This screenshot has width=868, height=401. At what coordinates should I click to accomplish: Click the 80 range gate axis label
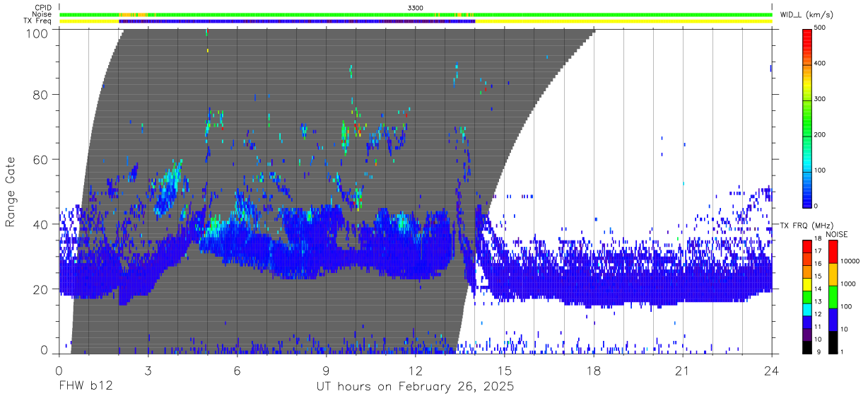tap(41, 94)
